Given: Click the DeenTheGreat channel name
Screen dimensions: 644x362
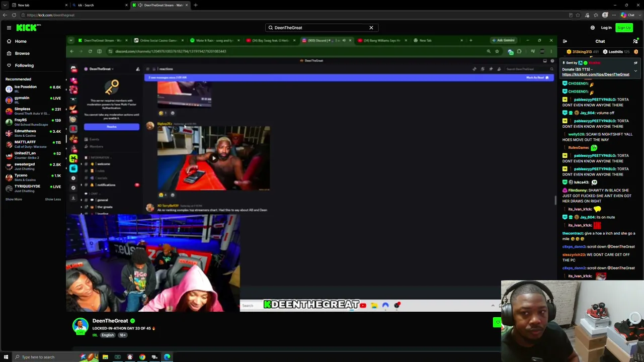Looking at the screenshot, I should (x=110, y=321).
